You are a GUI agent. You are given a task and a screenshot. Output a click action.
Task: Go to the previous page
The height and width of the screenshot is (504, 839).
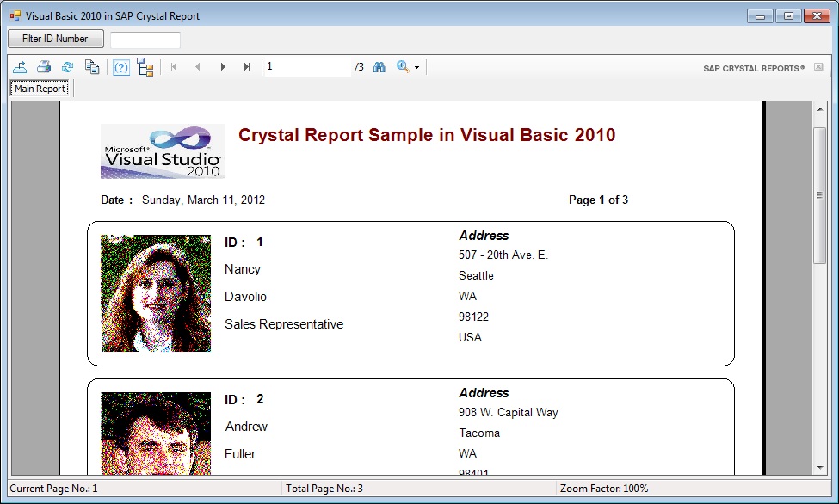click(x=198, y=67)
